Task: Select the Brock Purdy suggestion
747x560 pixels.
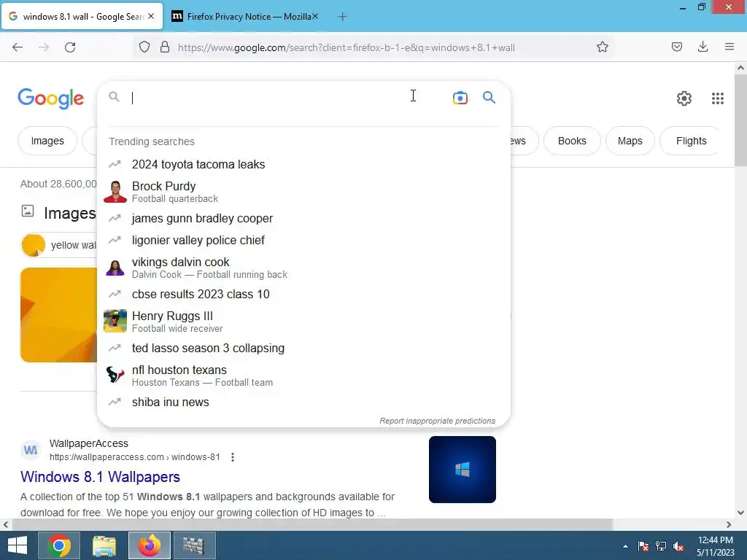Action: (303, 192)
